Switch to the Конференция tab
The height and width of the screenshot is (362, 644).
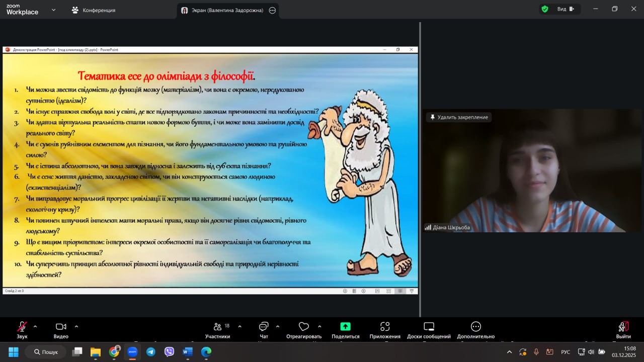pos(94,10)
